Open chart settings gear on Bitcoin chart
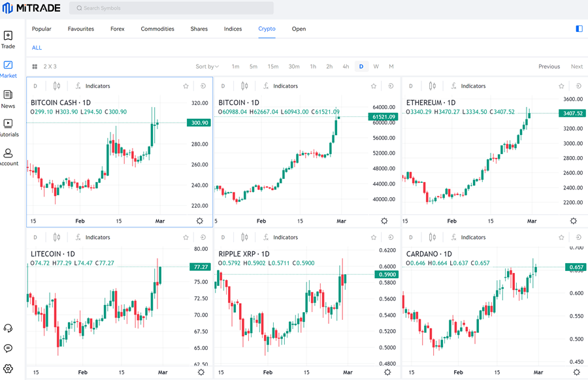 pos(384,221)
